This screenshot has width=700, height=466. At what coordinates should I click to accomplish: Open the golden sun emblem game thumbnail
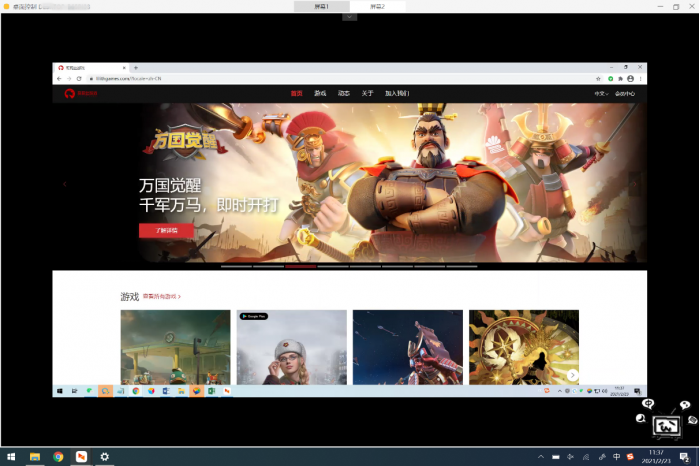[524, 347]
